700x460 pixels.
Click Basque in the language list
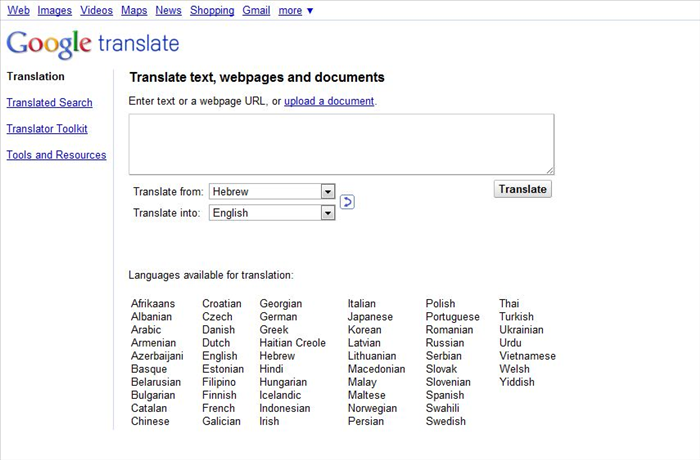(x=149, y=369)
